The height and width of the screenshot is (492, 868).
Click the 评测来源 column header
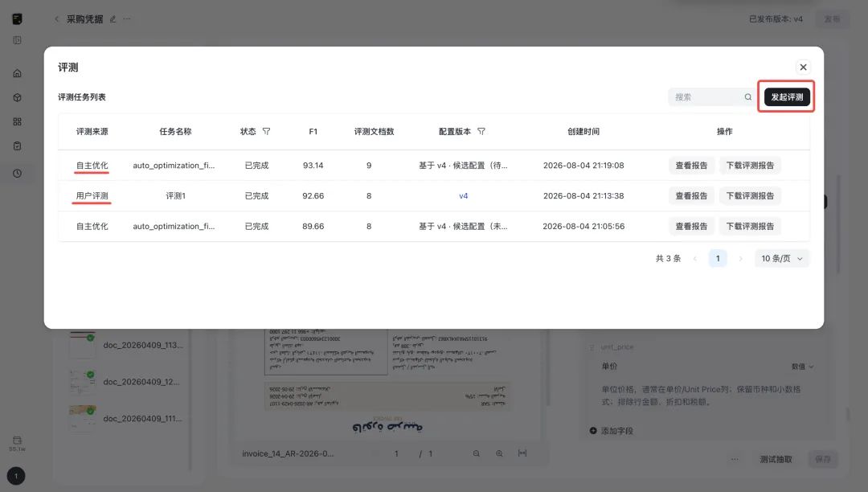(92, 131)
